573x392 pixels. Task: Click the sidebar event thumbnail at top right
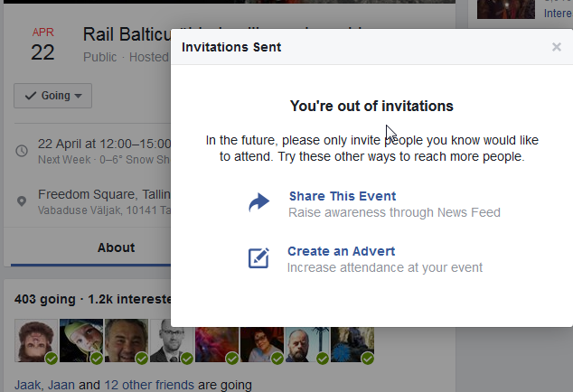coord(505,9)
